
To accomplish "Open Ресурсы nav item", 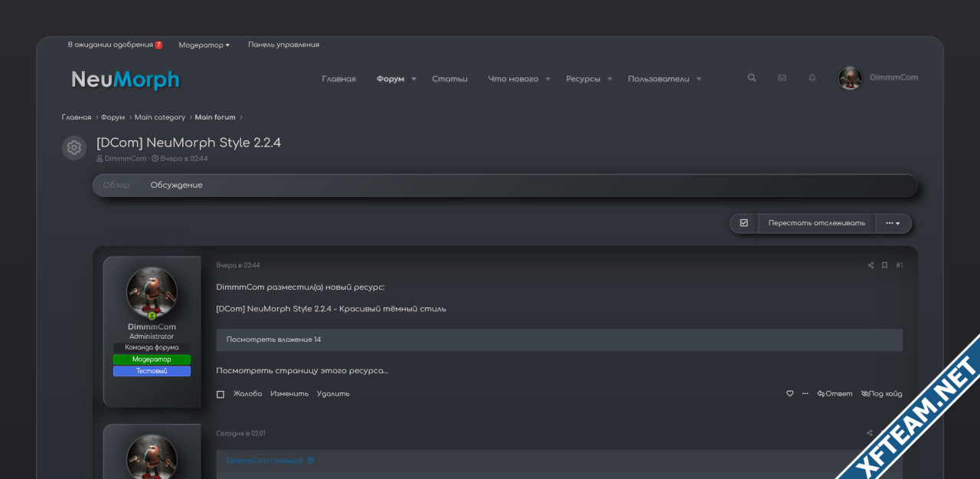I will (x=583, y=79).
